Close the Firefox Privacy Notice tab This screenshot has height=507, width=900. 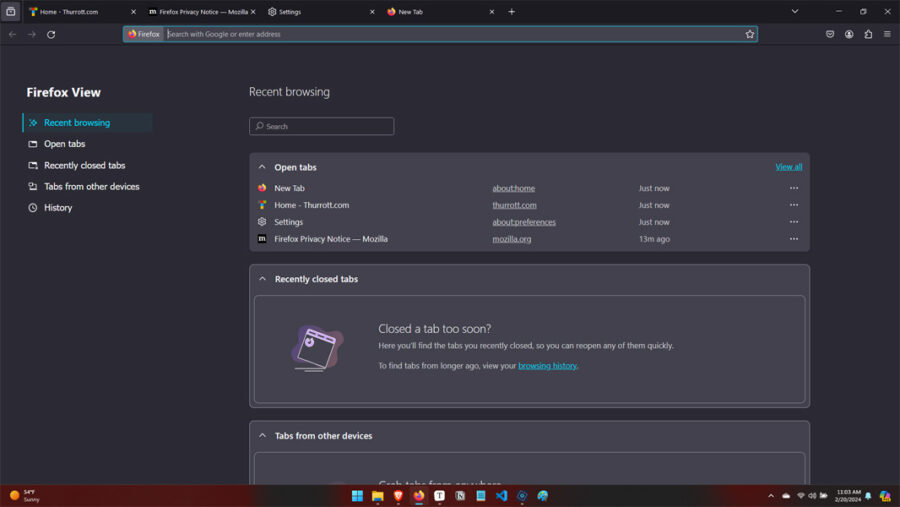click(x=253, y=11)
